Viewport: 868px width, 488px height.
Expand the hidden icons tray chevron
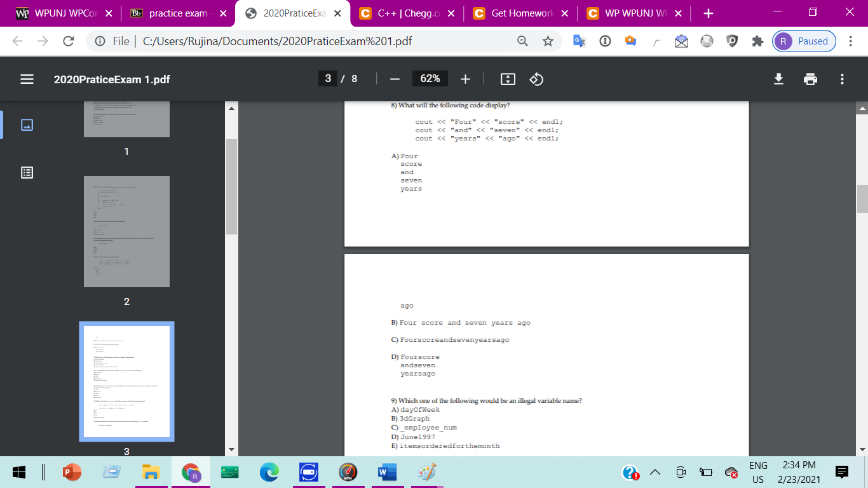point(655,473)
